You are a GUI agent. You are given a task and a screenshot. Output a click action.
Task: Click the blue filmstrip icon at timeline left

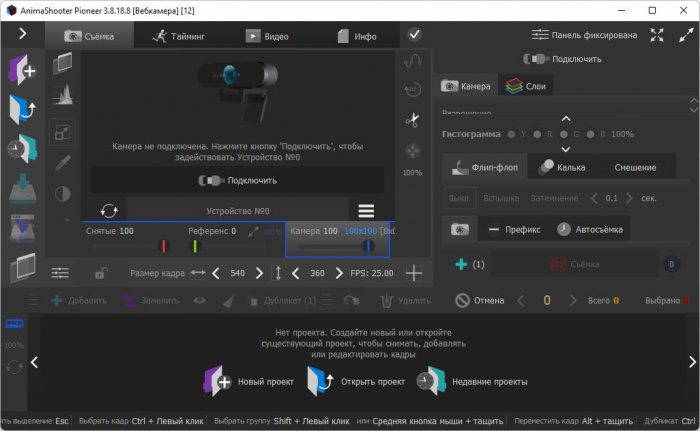pos(14,324)
